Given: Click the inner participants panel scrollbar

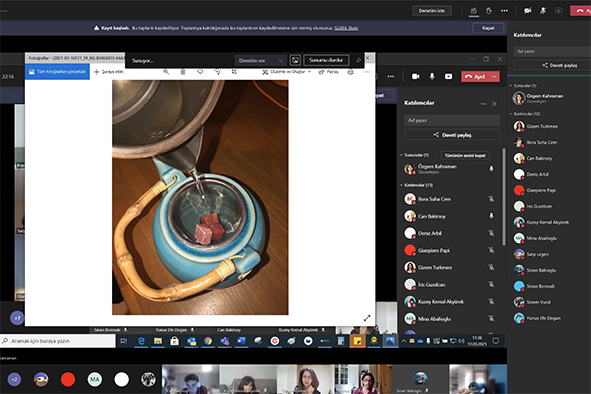Looking at the screenshot, I should (504, 197).
